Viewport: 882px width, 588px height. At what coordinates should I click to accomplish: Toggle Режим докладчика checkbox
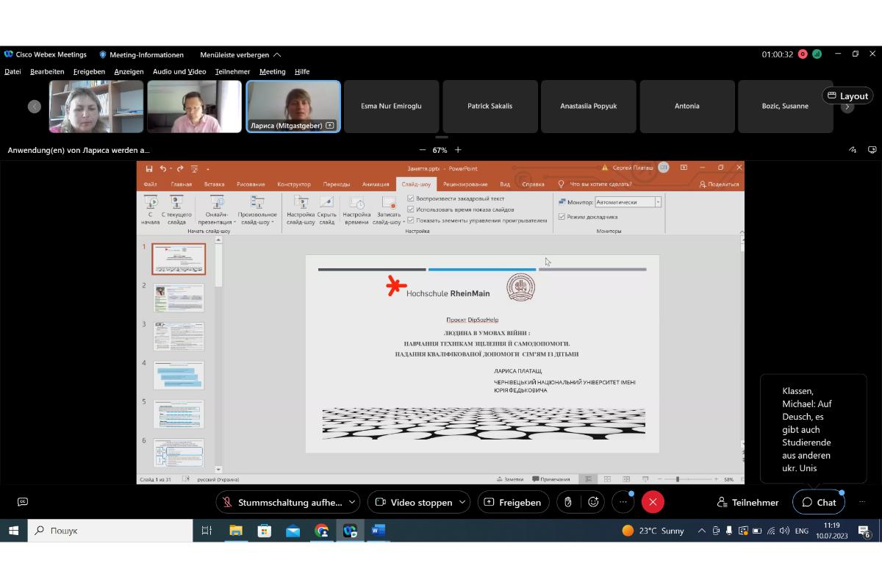click(562, 217)
